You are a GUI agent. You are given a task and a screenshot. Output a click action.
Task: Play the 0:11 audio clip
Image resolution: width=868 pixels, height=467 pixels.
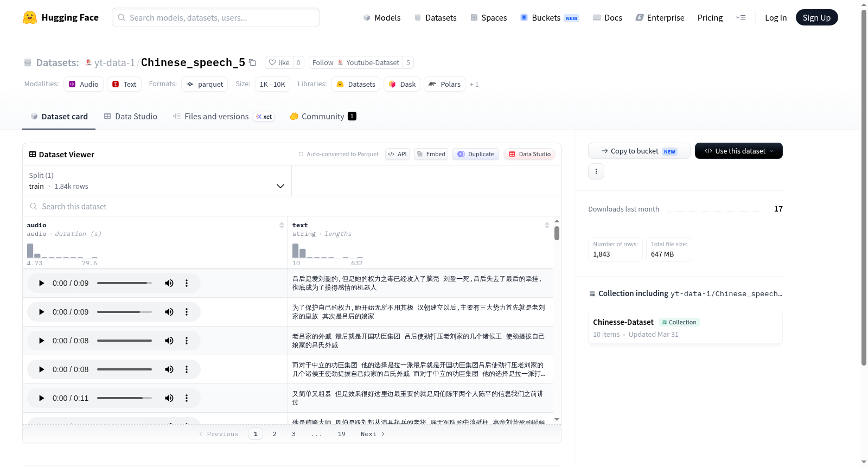tap(41, 398)
